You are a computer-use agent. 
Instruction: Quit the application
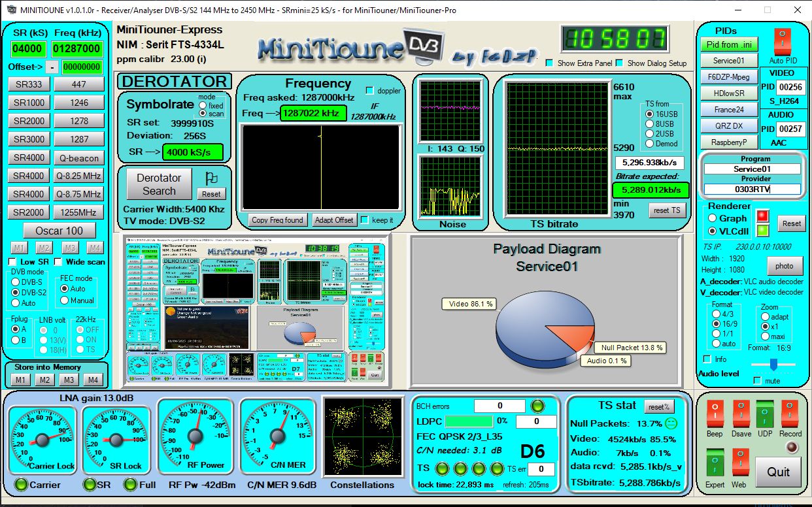(778, 472)
